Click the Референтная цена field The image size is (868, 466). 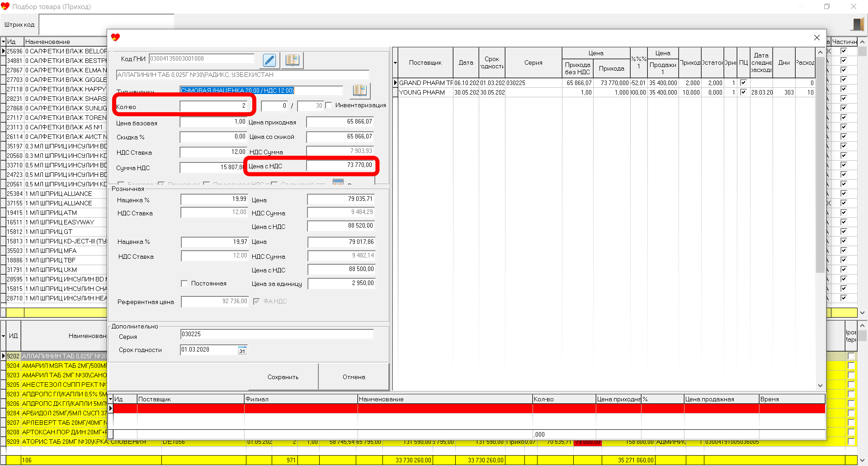point(215,301)
